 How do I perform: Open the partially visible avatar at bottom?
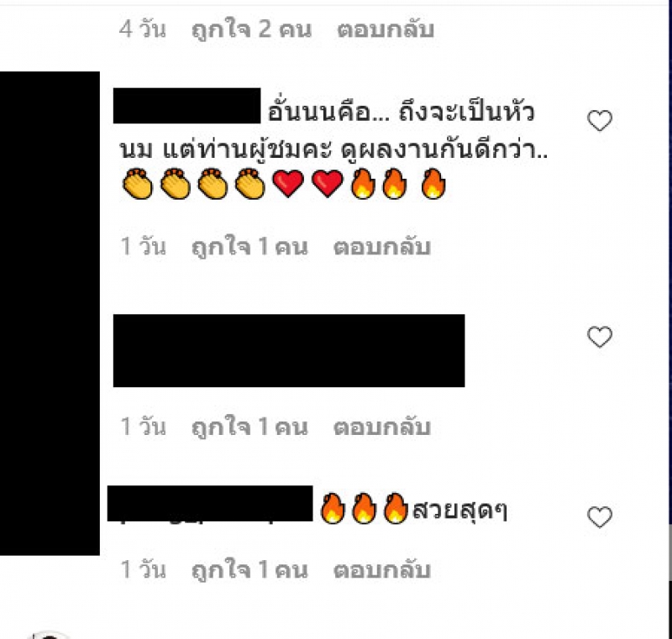point(50,635)
